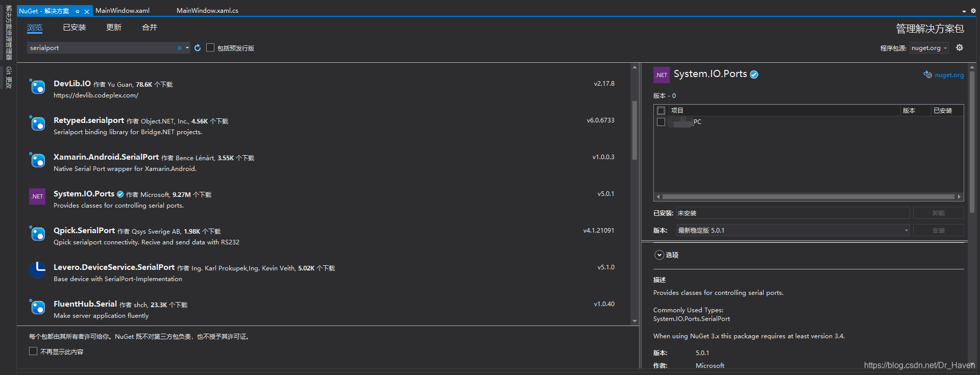This screenshot has width=980, height=375.
Task: Pin the NuGet solution tab
Action: pyautogui.click(x=77, y=11)
